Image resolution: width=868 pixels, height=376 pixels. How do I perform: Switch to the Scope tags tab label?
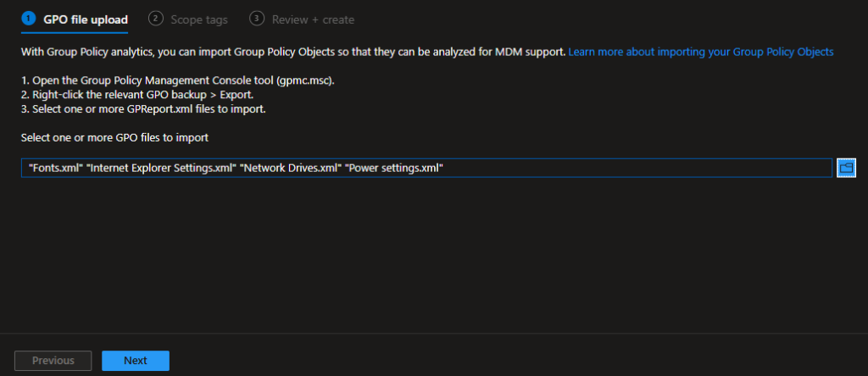point(198,19)
